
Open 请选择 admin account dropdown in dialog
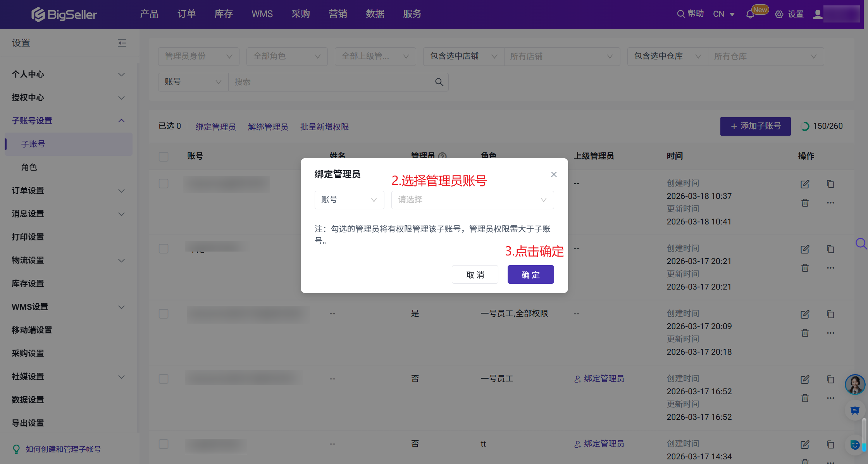(472, 200)
